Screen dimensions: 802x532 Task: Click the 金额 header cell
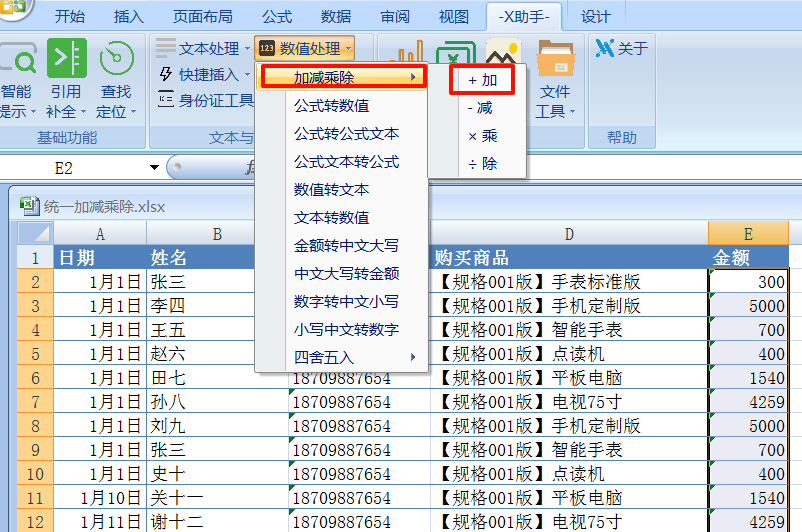pyautogui.click(x=748, y=257)
